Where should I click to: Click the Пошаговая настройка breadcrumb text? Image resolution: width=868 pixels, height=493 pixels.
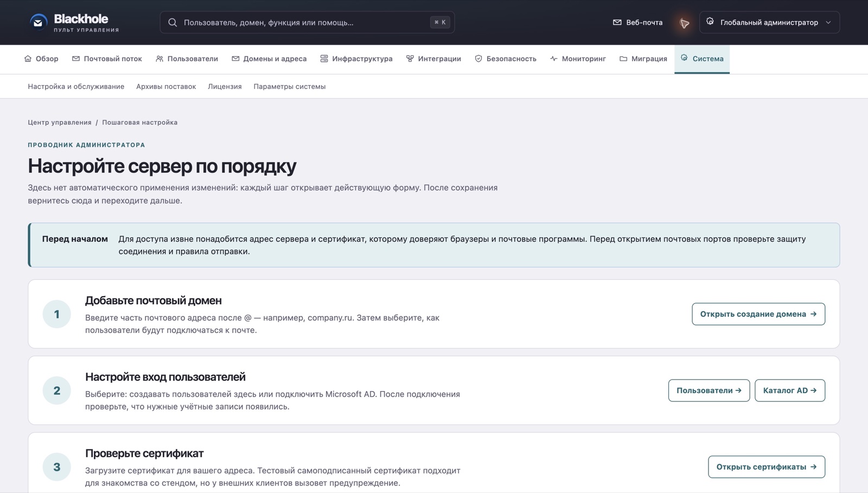pos(140,122)
